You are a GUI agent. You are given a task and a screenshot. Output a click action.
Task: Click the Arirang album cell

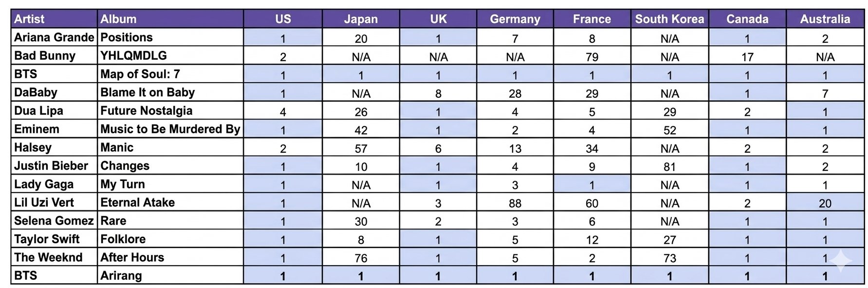tap(121, 275)
